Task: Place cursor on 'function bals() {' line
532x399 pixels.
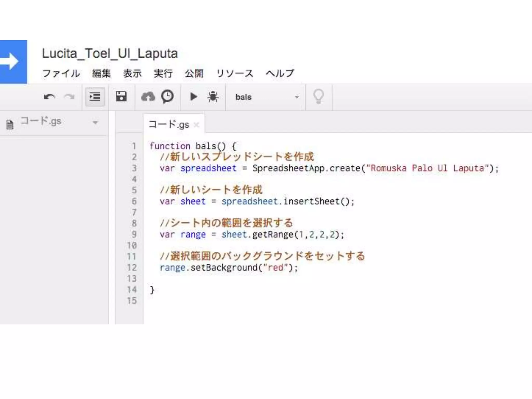Action: point(193,146)
